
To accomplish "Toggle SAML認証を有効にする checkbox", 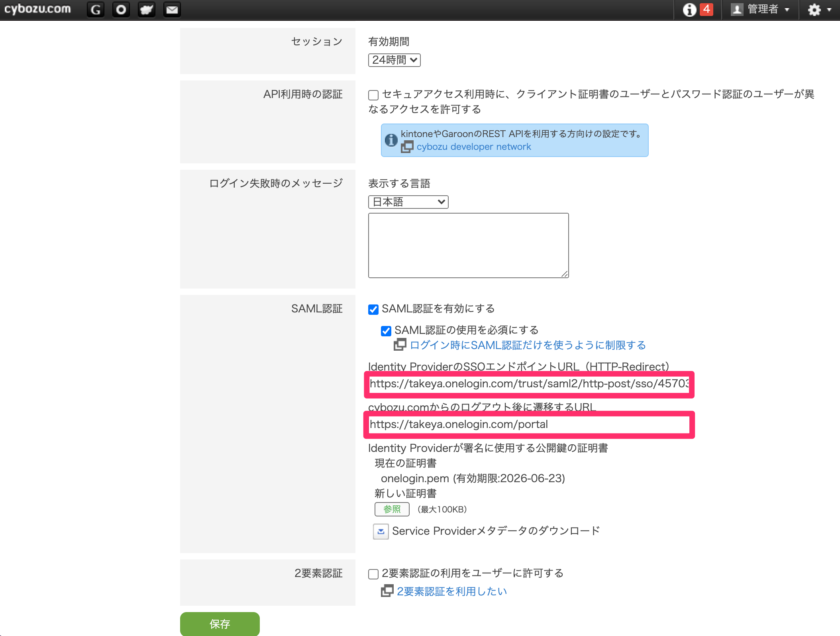I will 373,309.
